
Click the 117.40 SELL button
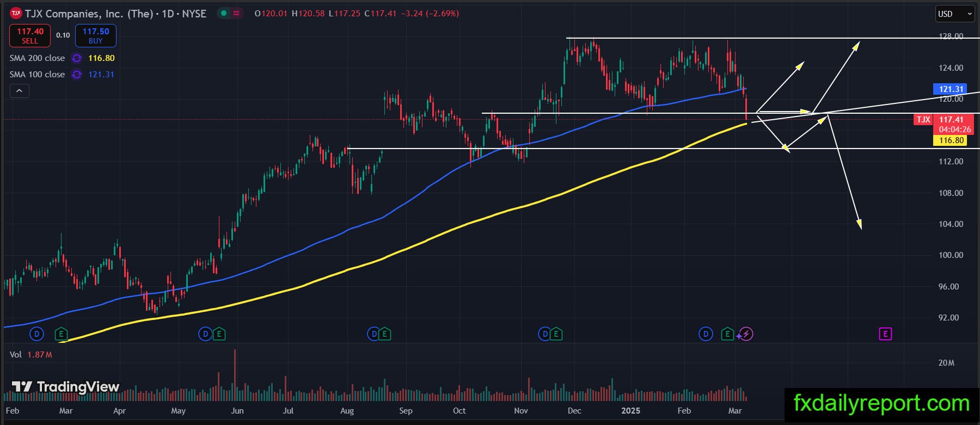pos(30,36)
